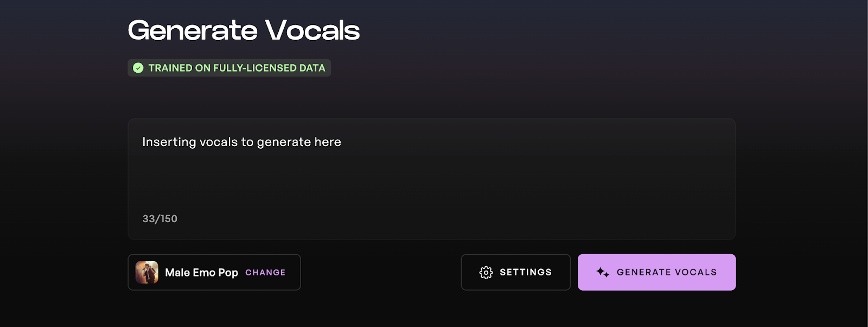The width and height of the screenshot is (868, 327).
Task: Place cursor after 'Inserting vocals to generate here'
Action: pos(342,142)
